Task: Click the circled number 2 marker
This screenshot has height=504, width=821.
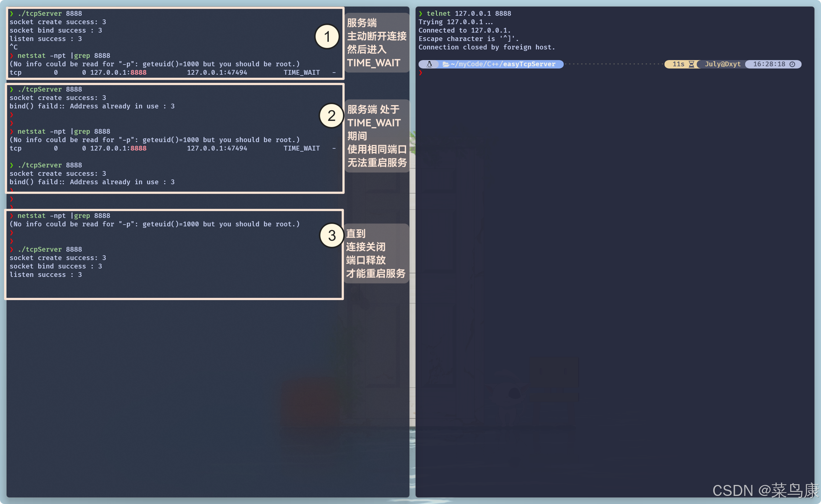Action: tap(331, 116)
